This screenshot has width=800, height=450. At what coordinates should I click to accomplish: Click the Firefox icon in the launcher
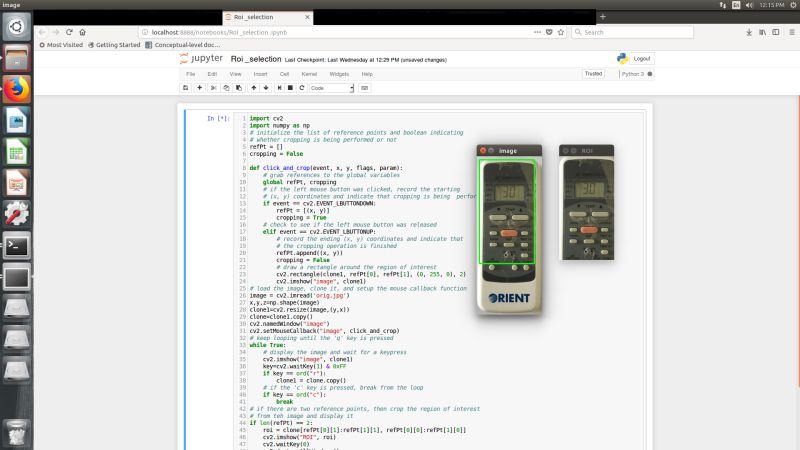[x=16, y=89]
